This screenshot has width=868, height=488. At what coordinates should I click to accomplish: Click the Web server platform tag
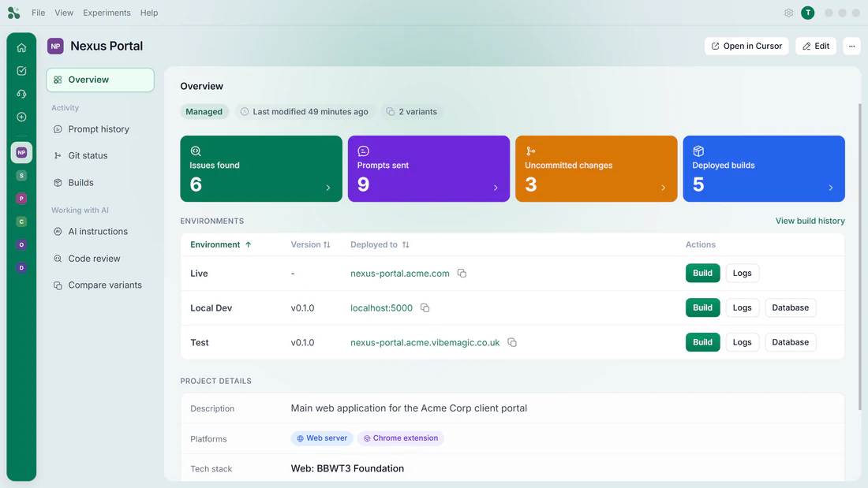click(322, 438)
